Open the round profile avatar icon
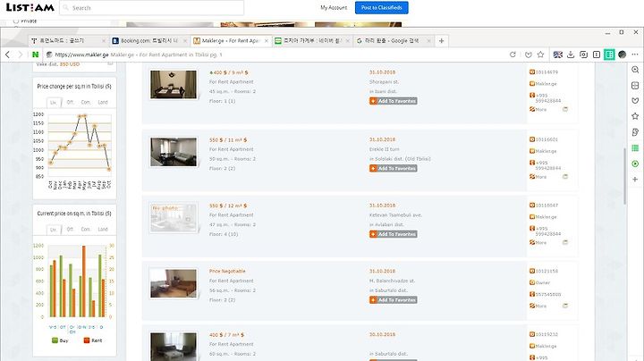The image size is (644, 361). pos(623,55)
